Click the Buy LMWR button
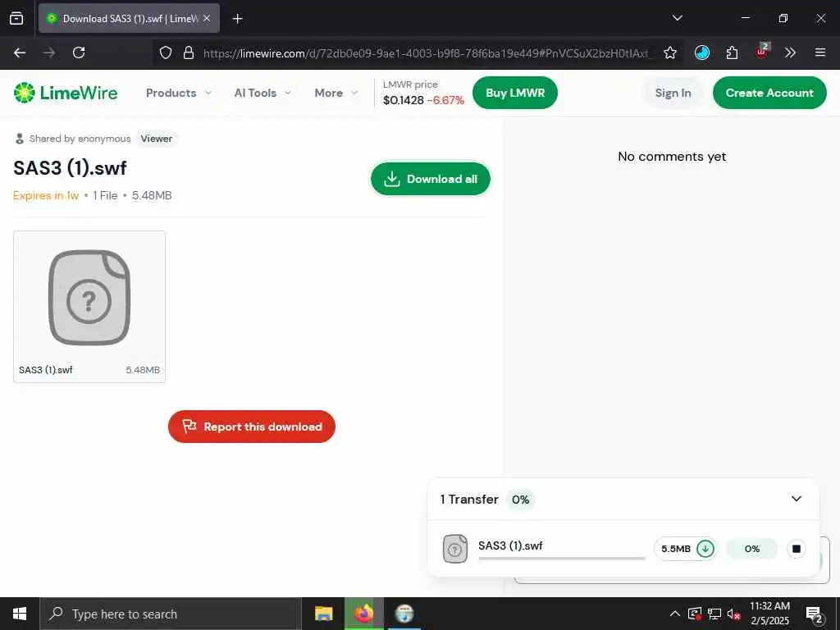 pyautogui.click(x=515, y=93)
